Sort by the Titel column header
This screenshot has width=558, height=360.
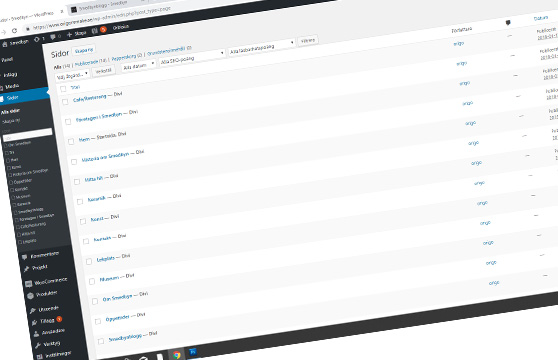pyautogui.click(x=75, y=87)
